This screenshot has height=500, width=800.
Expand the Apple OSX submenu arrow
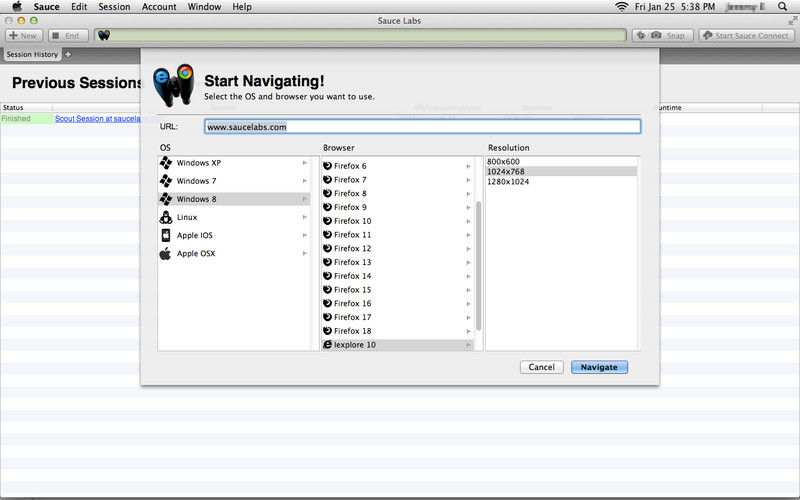(305, 253)
